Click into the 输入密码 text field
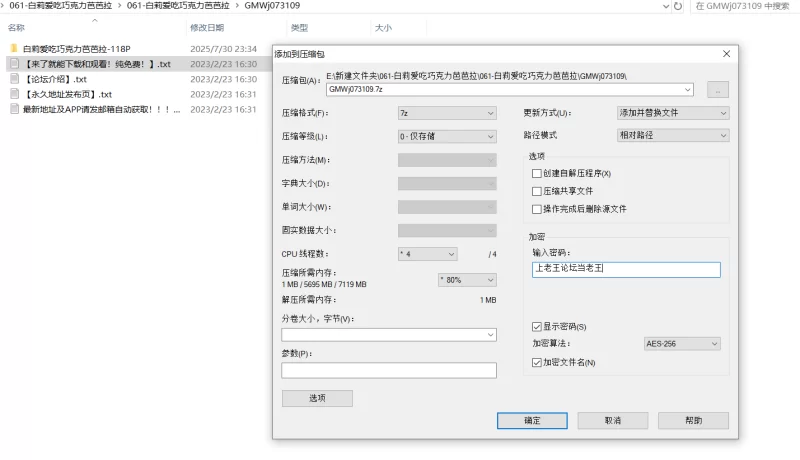800x460 pixels. (x=626, y=269)
